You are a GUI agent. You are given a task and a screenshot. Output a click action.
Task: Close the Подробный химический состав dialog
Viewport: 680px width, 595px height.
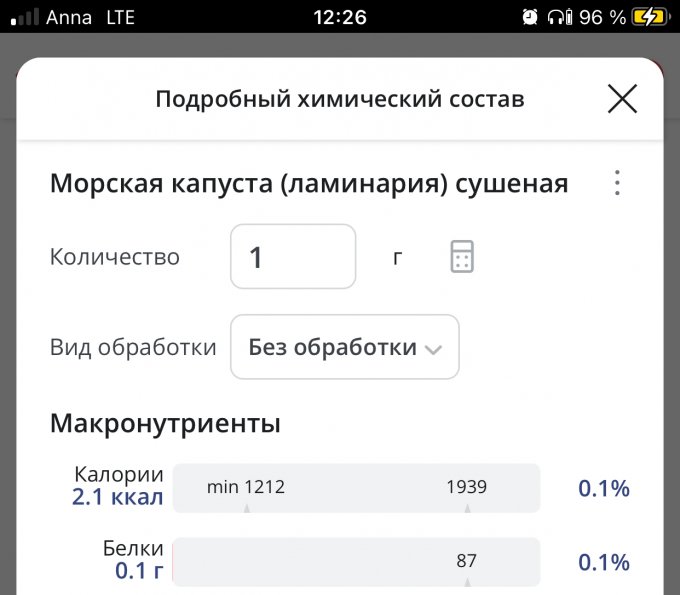[622, 99]
